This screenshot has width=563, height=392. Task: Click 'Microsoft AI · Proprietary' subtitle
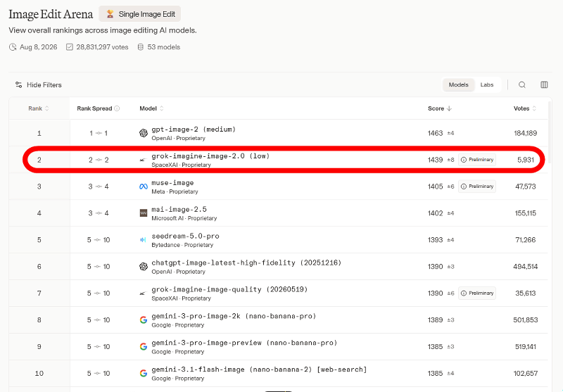tap(184, 218)
